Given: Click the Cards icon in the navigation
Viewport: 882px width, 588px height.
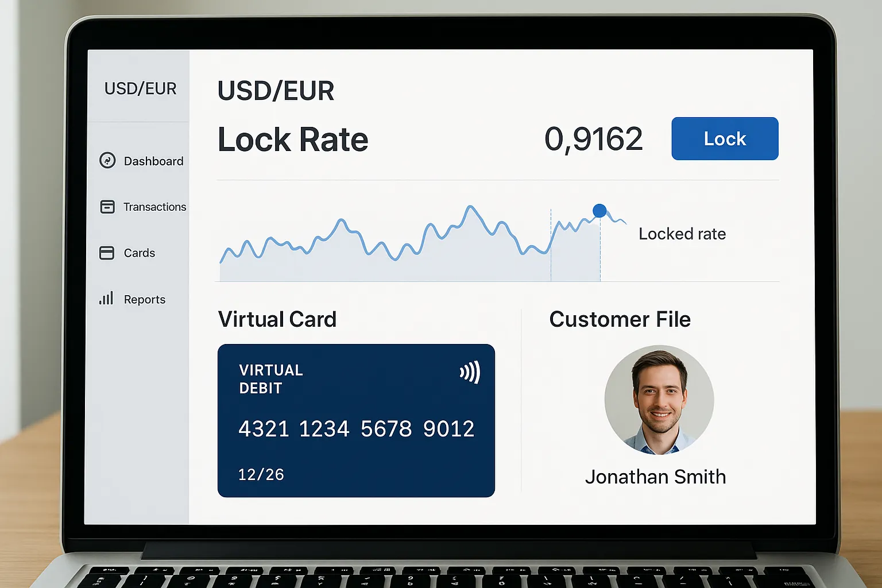Looking at the screenshot, I should 108,253.
